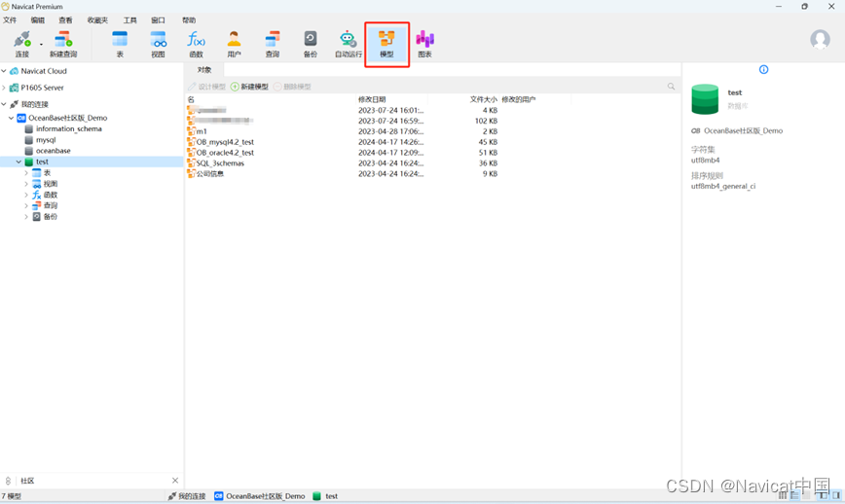
Task: Expand the Backups (备份) node under test
Action: pyautogui.click(x=26, y=216)
